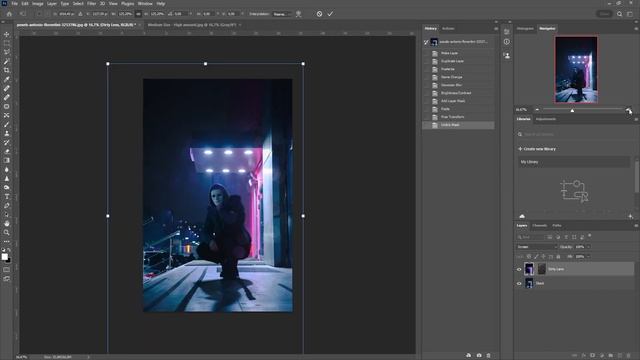Click the Dirty Lens layer mask thumbnail

pos(542,269)
